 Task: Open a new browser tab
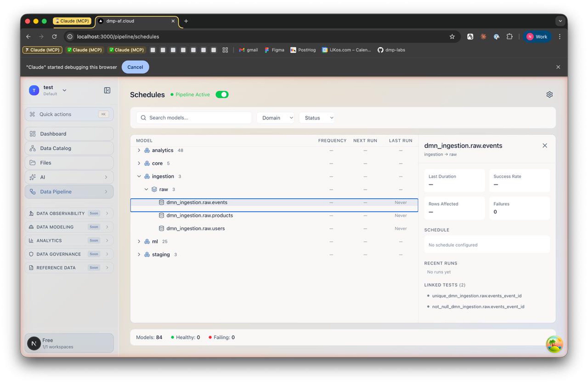(186, 21)
